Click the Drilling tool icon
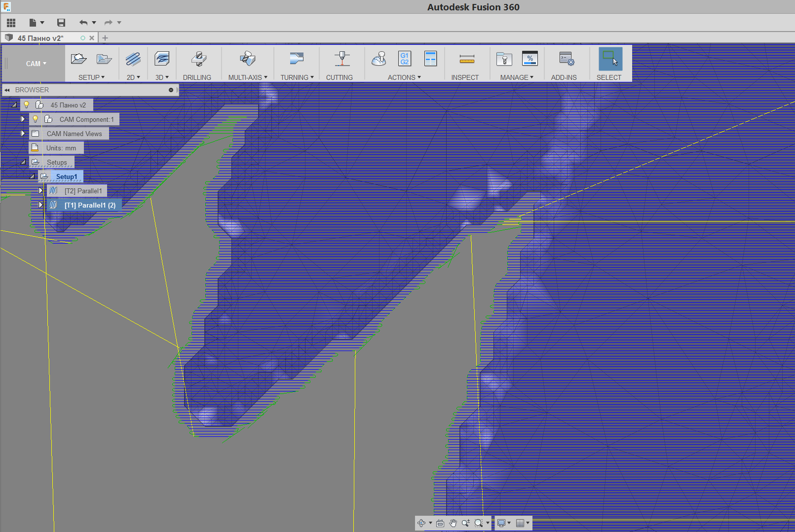This screenshot has height=532, width=795. pyautogui.click(x=198, y=59)
